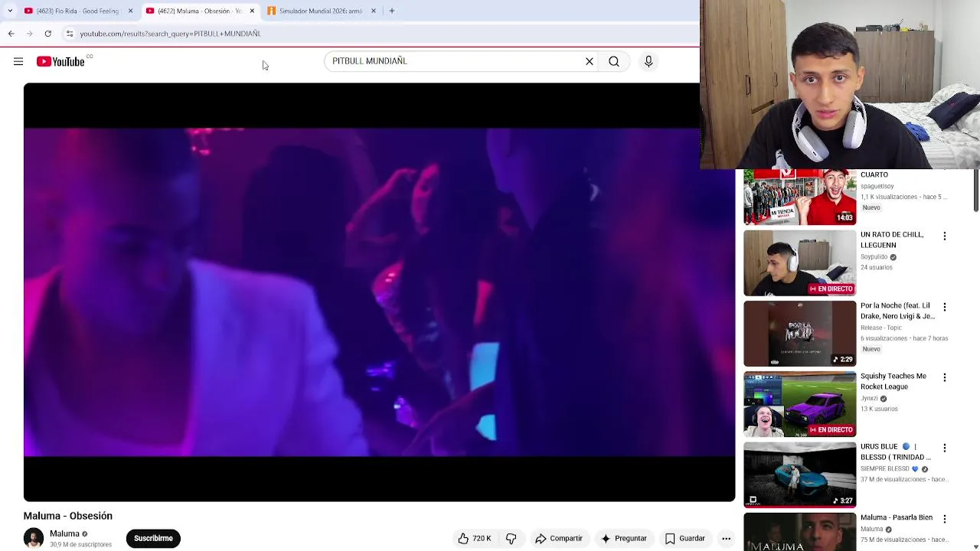Image resolution: width=980 pixels, height=551 pixels.
Task: Open Release - Topic channel name
Action: point(880,328)
